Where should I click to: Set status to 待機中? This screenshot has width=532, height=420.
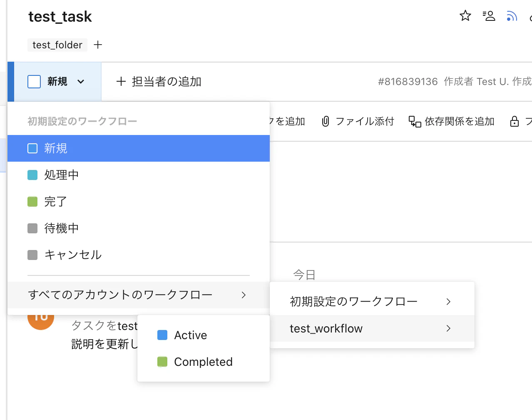tap(139, 228)
